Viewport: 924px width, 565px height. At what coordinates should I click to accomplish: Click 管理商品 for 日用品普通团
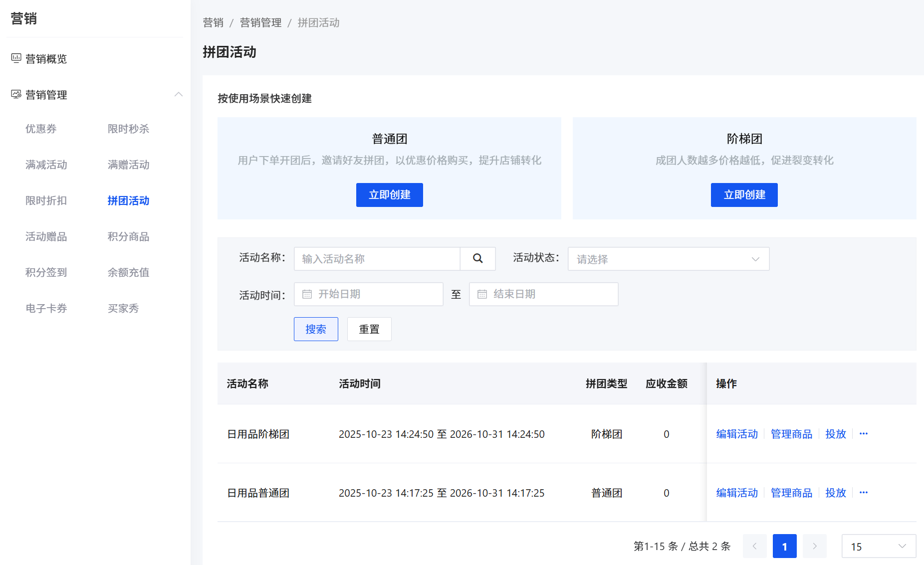coord(791,493)
